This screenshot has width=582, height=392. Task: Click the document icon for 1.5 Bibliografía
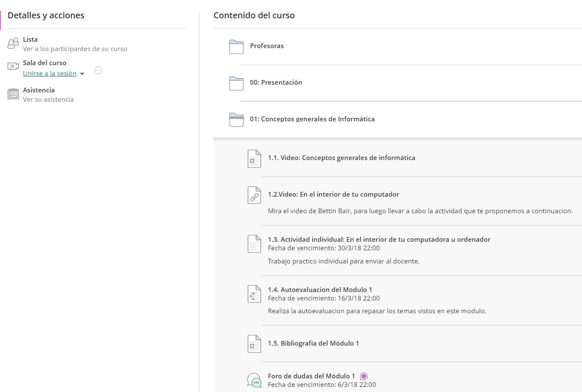[254, 344]
